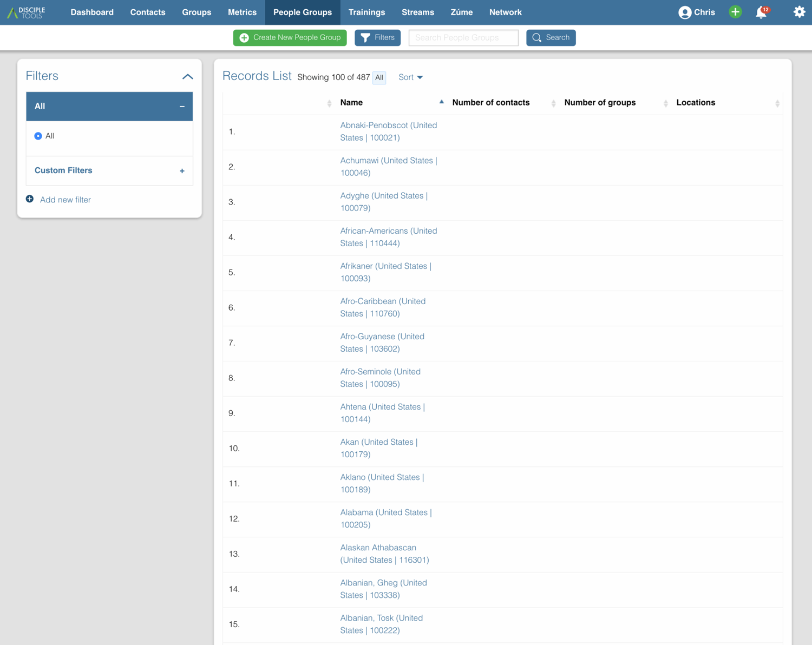Go to Dashboard tab

pos(92,12)
